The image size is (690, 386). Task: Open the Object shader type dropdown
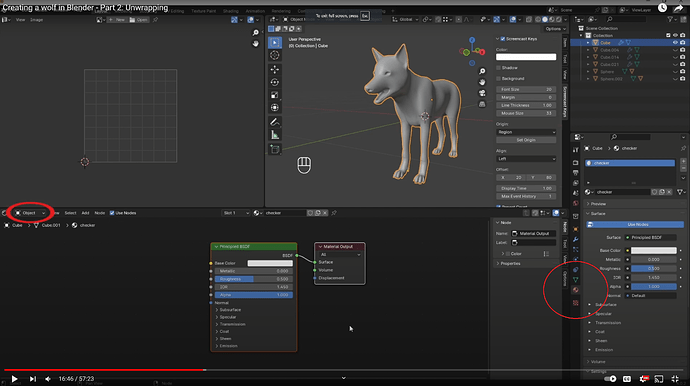pyautogui.click(x=30, y=213)
